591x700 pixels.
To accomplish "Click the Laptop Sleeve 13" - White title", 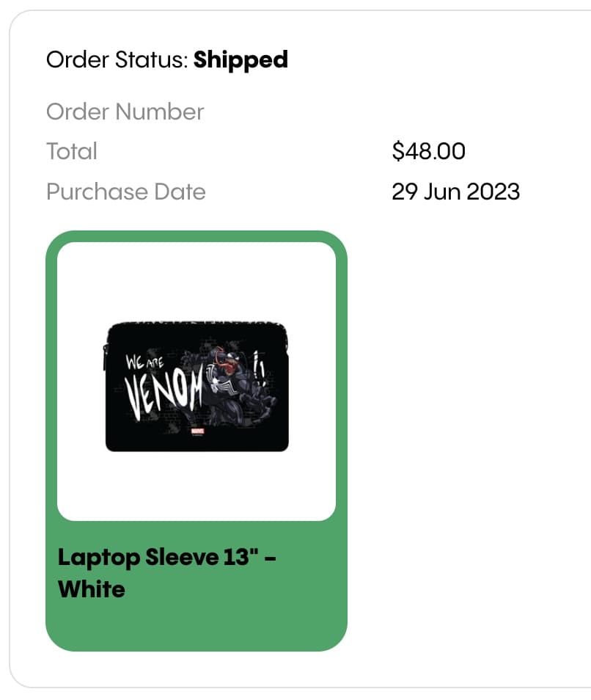I will point(167,573).
